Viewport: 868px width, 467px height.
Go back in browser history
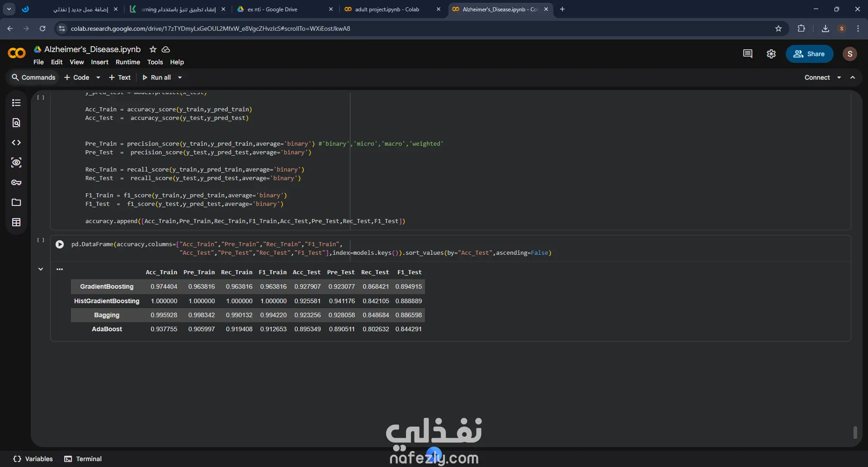coord(10,29)
